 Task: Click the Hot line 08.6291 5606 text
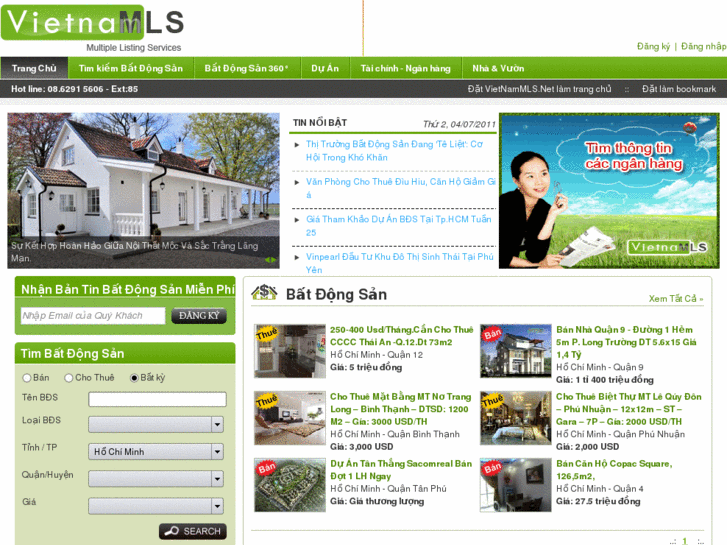pyautogui.click(x=74, y=89)
